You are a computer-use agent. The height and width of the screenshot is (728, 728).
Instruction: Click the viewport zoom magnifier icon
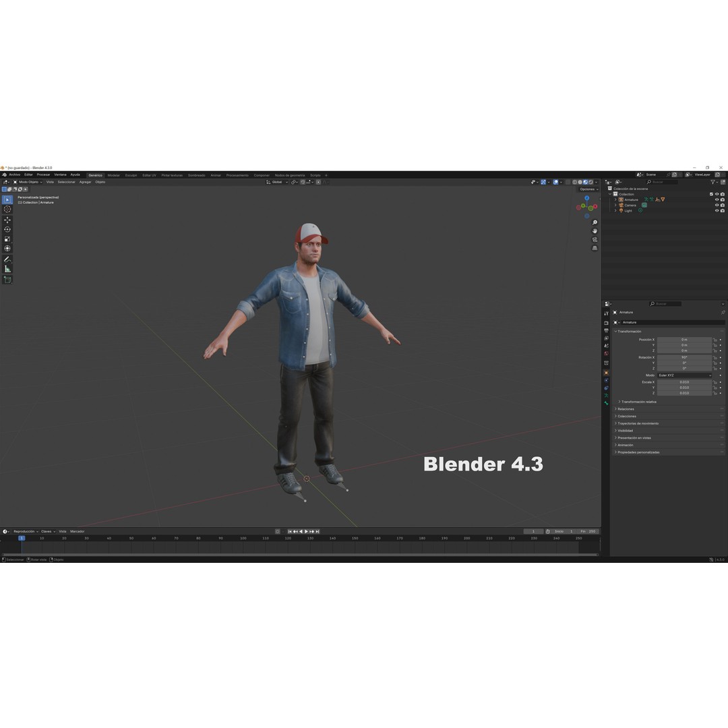click(595, 222)
